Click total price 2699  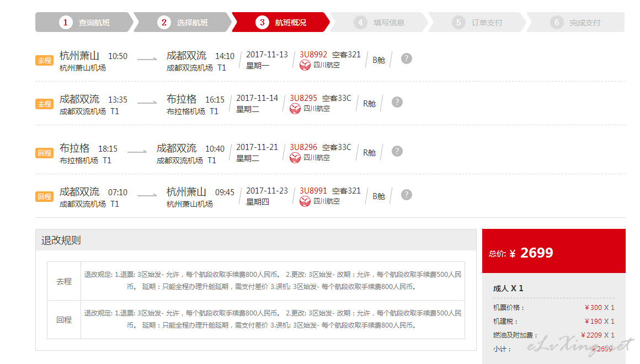(x=536, y=253)
